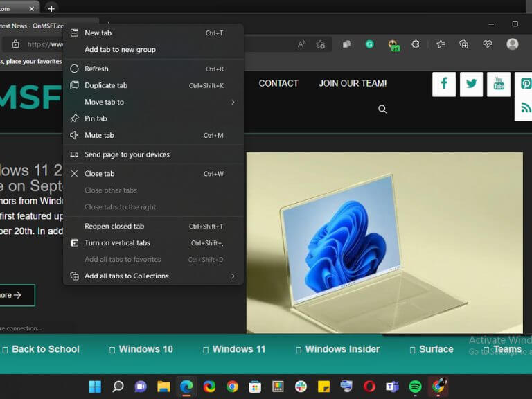Click the website search magnifier icon
532x399 pixels.
point(382,109)
